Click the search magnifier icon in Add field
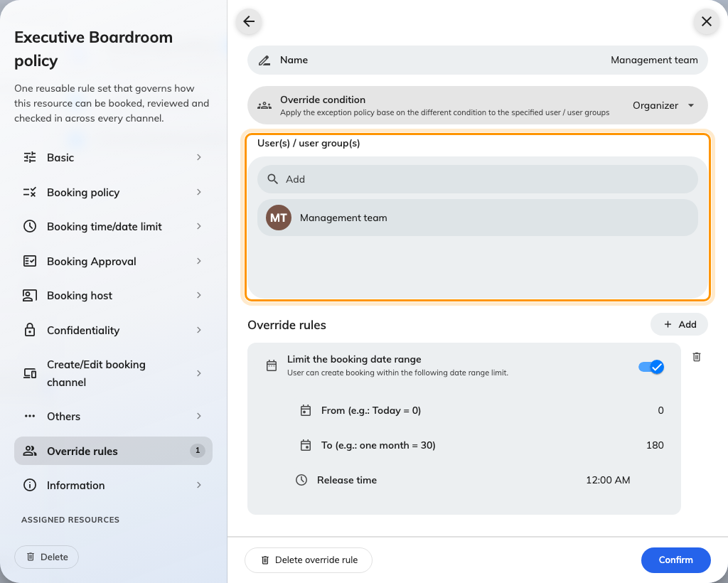 272,179
